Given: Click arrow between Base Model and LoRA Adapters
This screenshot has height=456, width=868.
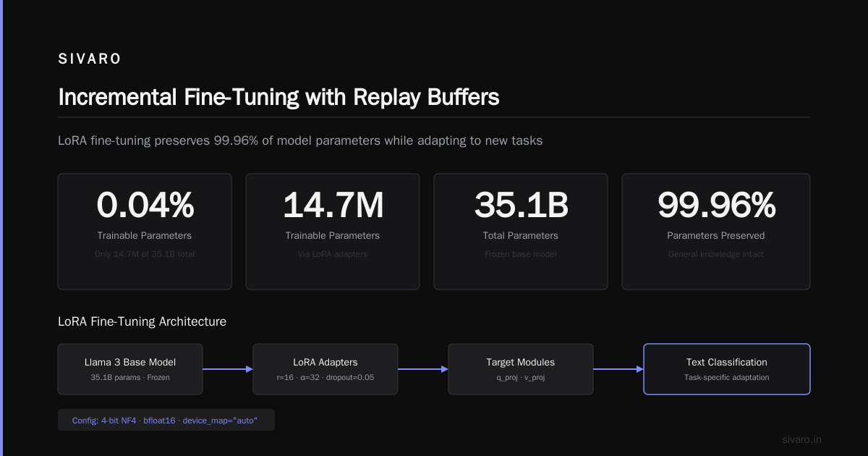Looking at the screenshot, I should tap(228, 369).
